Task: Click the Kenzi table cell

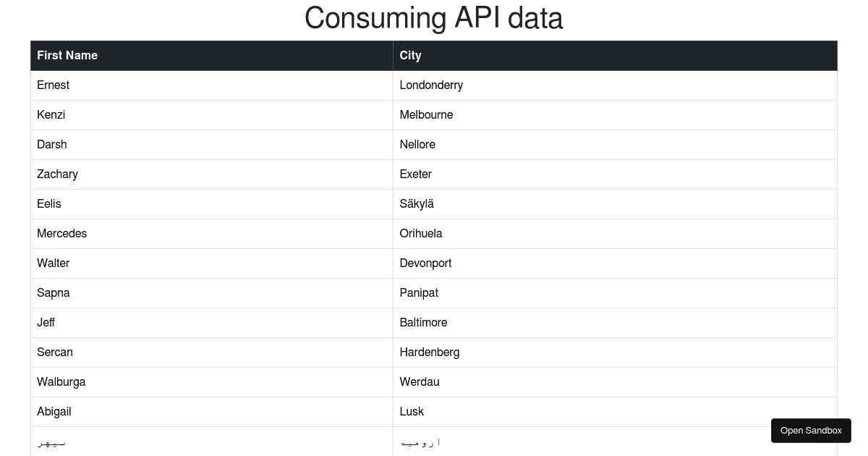Action: [51, 114]
